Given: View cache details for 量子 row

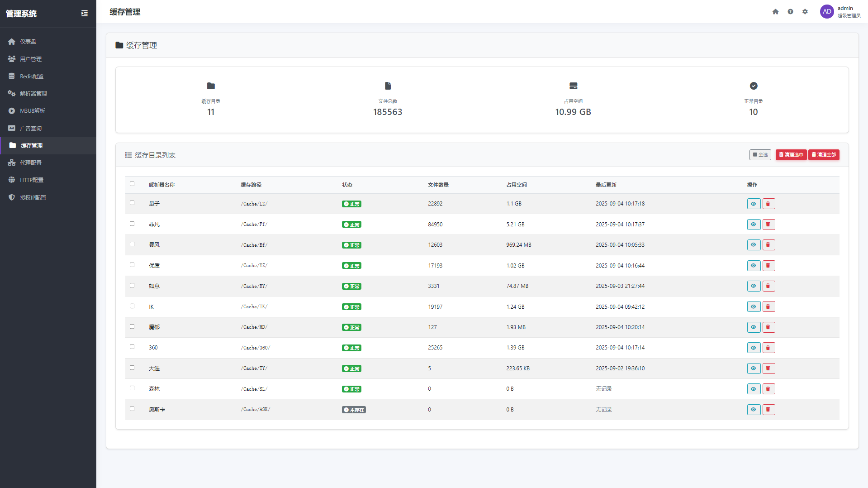Looking at the screenshot, I should click(x=754, y=204).
